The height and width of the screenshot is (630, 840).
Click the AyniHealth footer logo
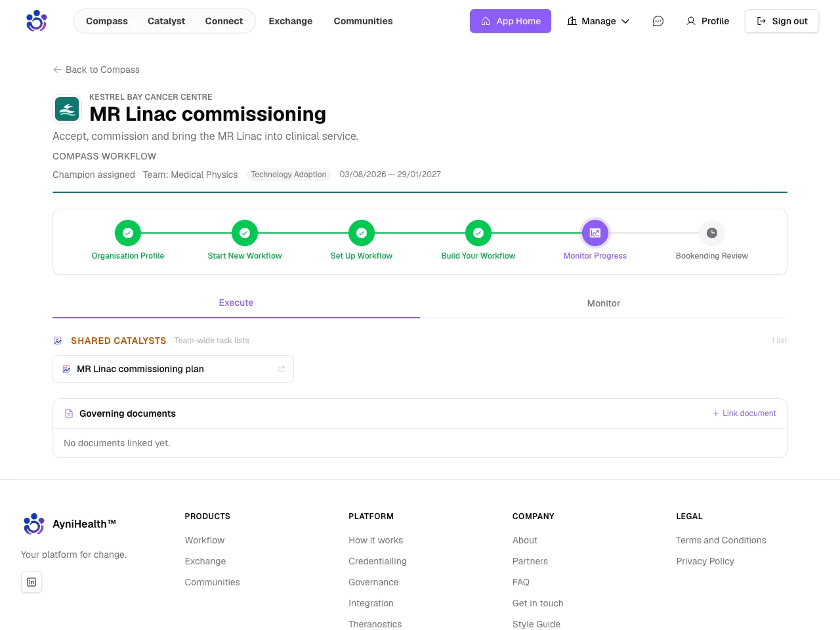point(34,524)
